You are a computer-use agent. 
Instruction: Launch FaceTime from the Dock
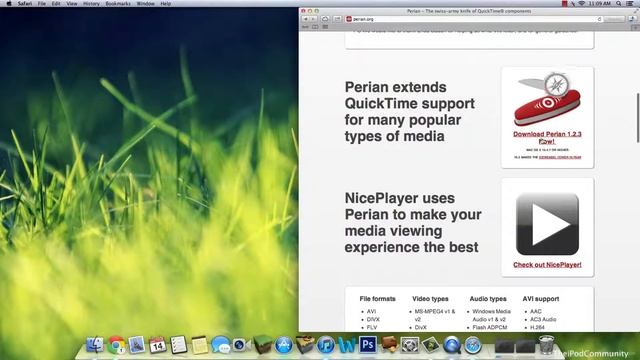click(x=242, y=345)
